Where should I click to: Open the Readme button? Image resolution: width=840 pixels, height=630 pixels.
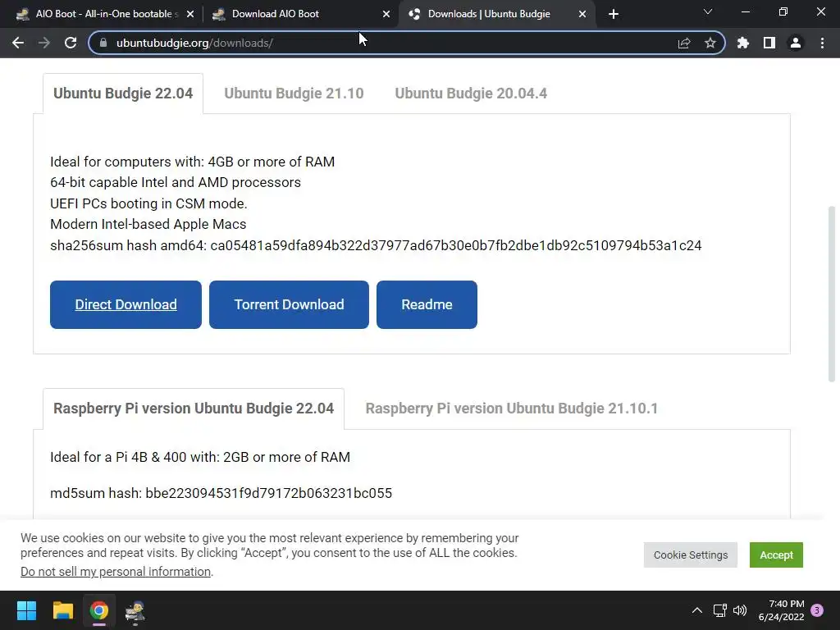pos(427,304)
